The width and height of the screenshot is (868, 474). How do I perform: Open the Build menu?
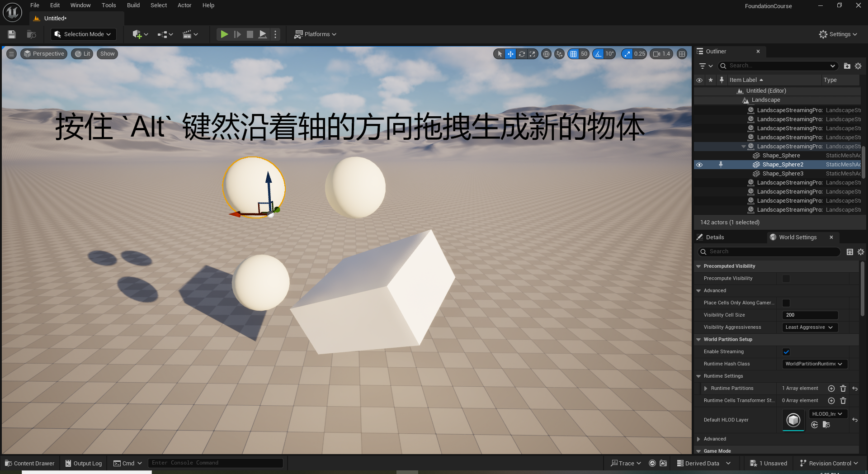pyautogui.click(x=133, y=5)
